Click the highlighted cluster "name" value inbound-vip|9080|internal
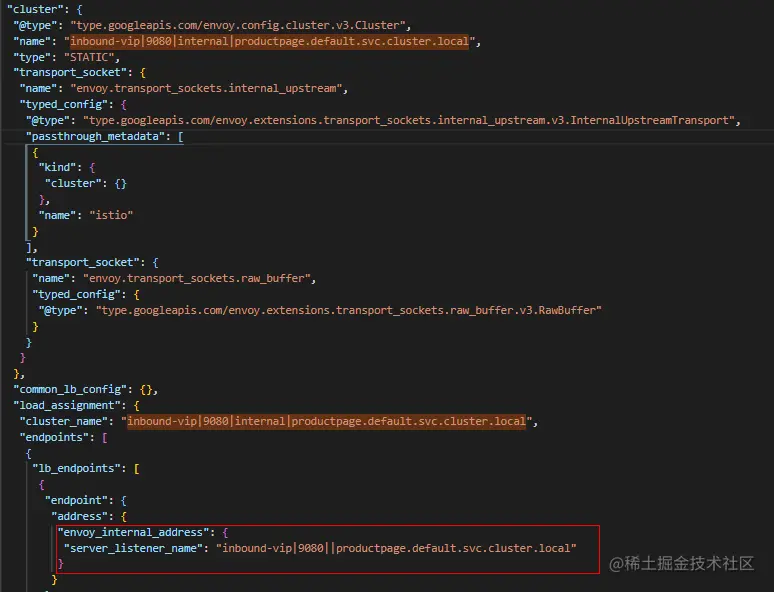 pyautogui.click(x=270, y=41)
